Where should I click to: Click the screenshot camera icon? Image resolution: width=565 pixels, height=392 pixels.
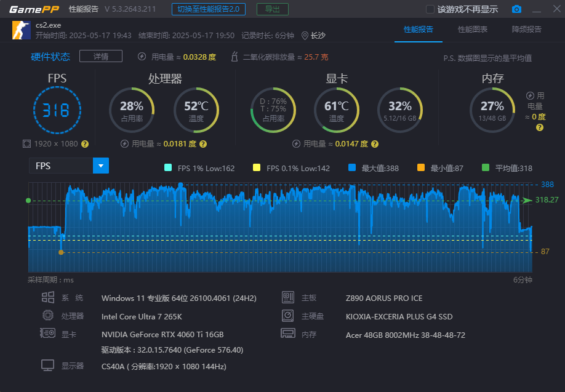click(x=516, y=9)
